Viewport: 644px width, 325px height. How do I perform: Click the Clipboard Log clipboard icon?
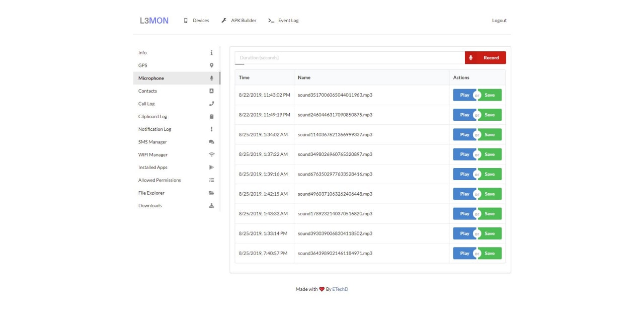pyautogui.click(x=211, y=117)
